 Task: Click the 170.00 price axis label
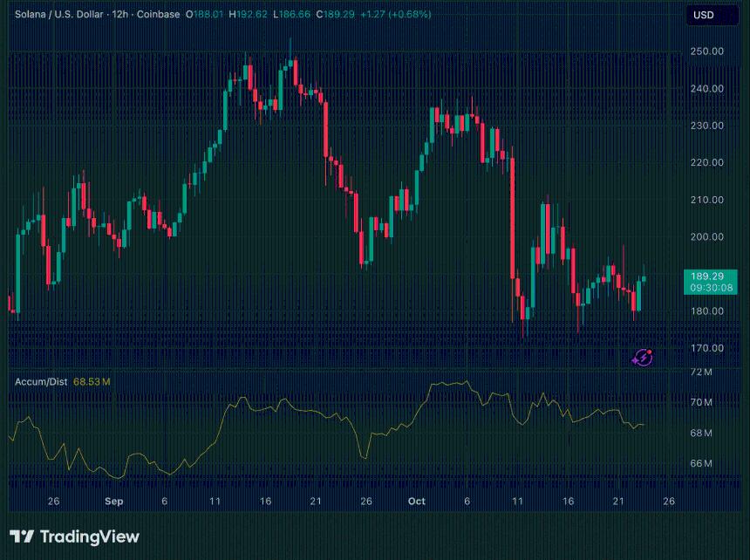coord(706,348)
